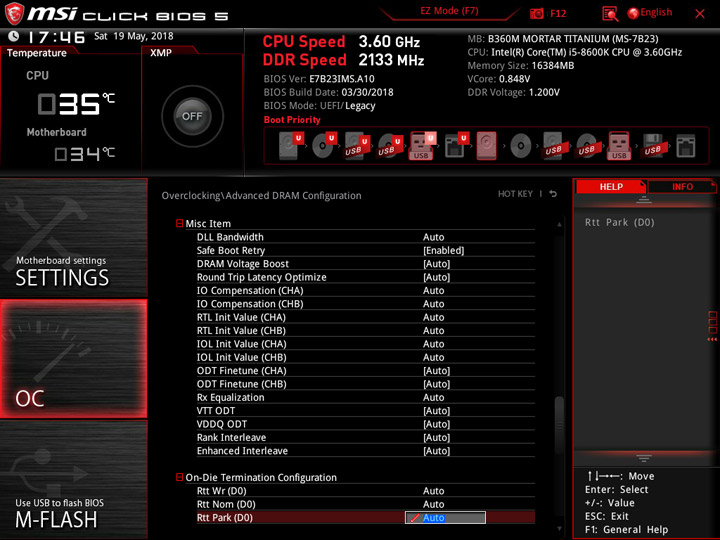
Task: Click the F12 screenshot label
Action: (558, 14)
